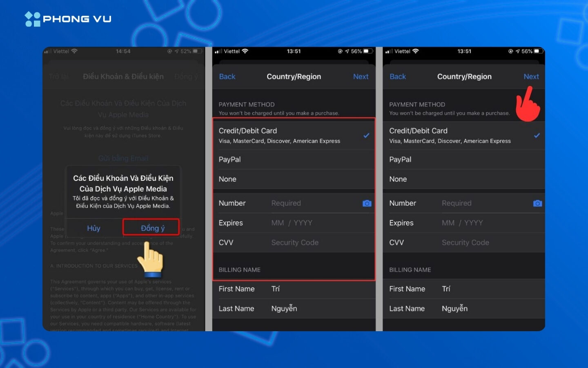Tap the camera icon in the right phone's Number row
This screenshot has height=368, width=588.
click(538, 203)
